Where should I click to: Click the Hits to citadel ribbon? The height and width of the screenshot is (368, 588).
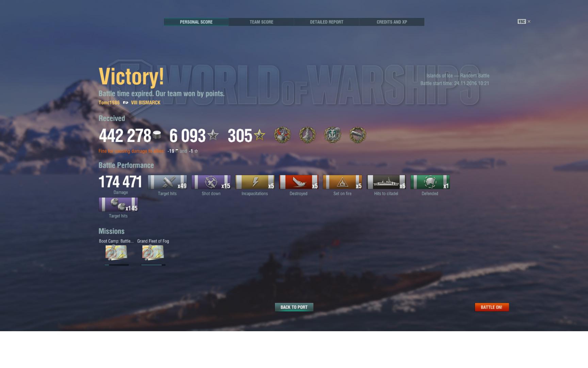[x=386, y=182]
